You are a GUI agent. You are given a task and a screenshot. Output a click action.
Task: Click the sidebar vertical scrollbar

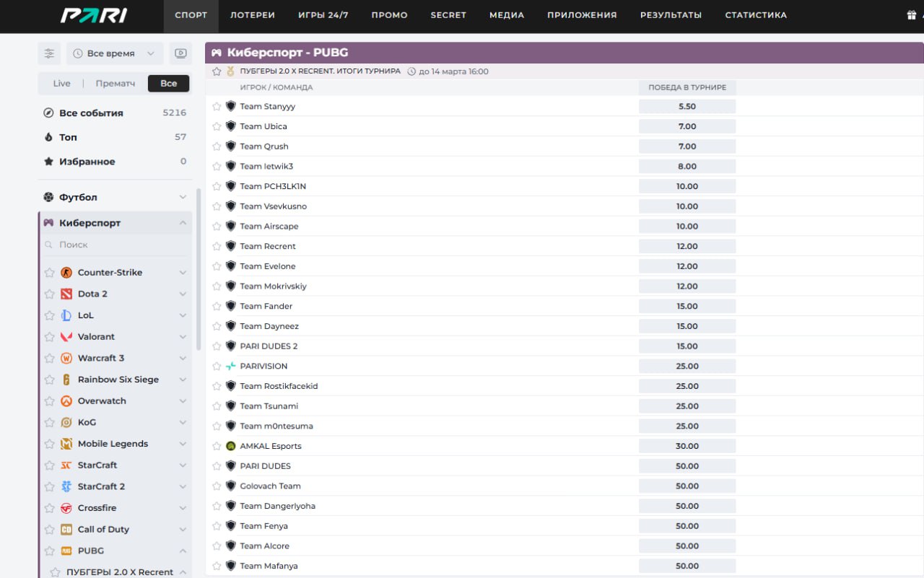pos(199,269)
